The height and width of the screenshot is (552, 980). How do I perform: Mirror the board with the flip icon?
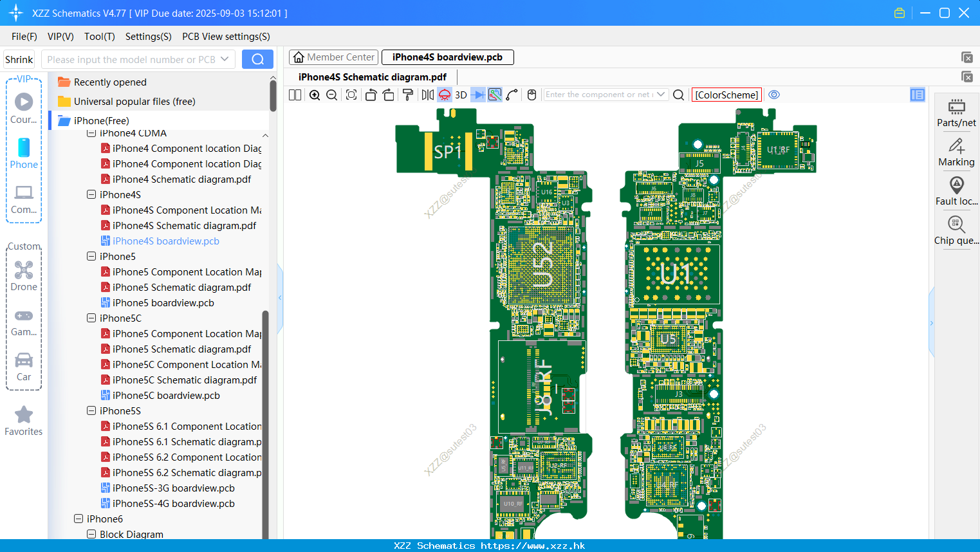point(427,95)
